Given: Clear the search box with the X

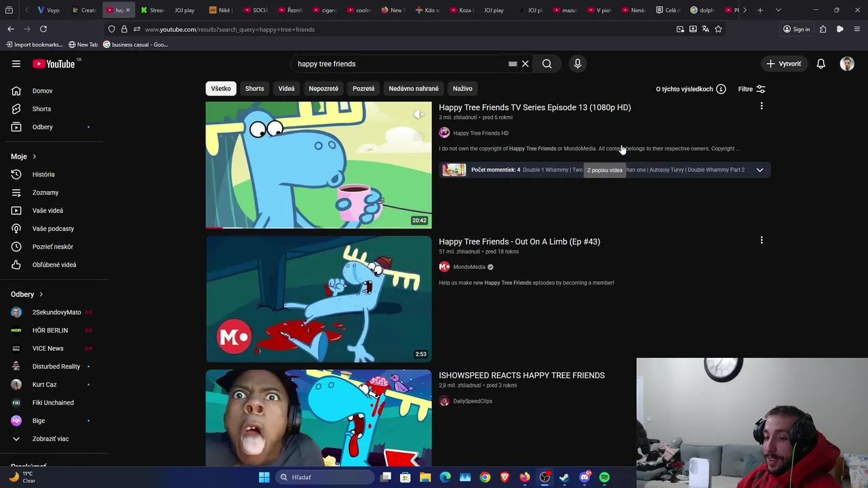Looking at the screenshot, I should tap(525, 64).
